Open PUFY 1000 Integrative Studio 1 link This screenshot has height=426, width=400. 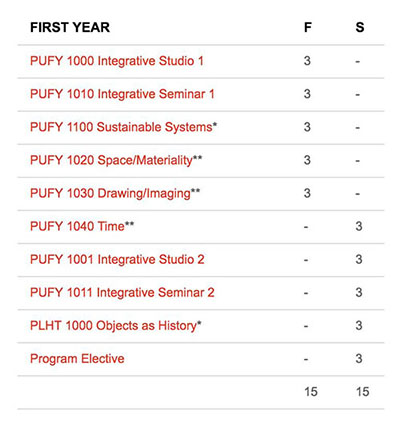(x=117, y=61)
